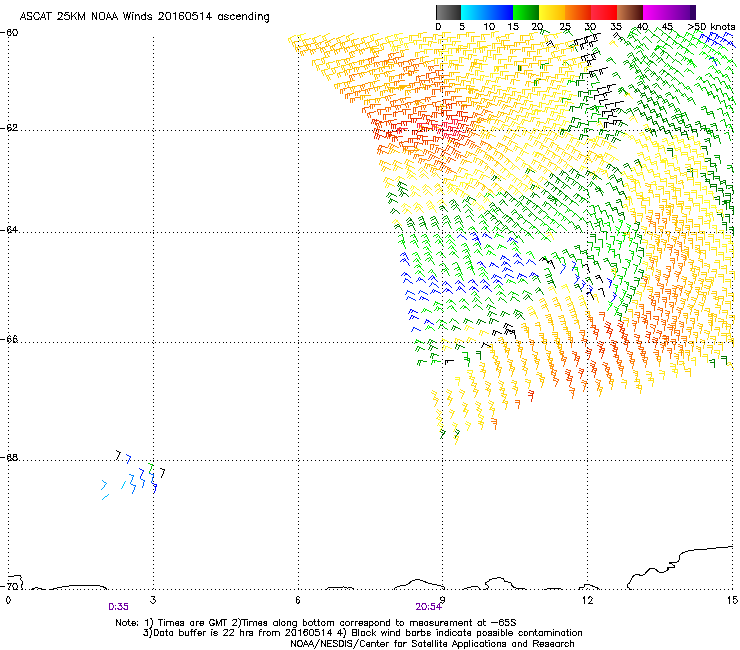
Task: Click latitude label '-66'
Action: tap(9, 340)
